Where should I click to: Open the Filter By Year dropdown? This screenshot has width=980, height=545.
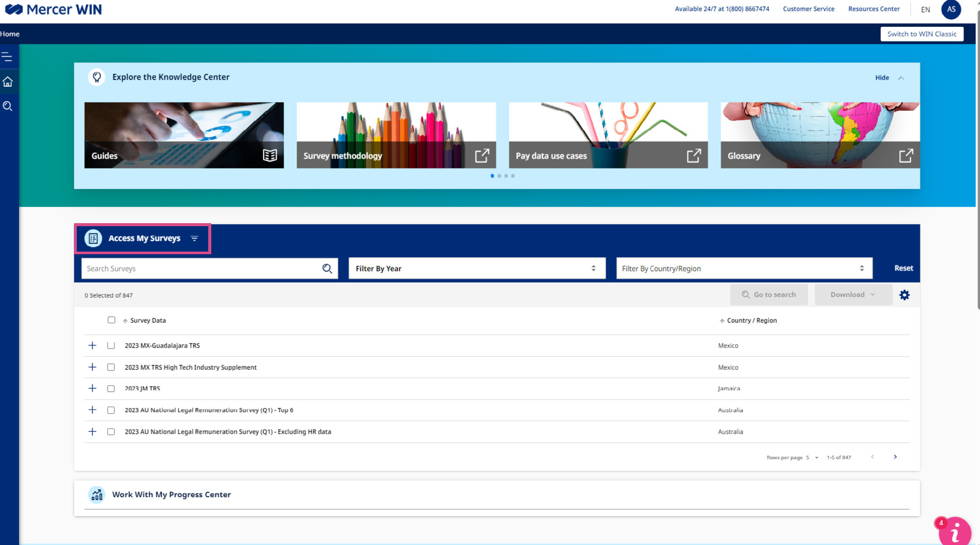coord(476,268)
